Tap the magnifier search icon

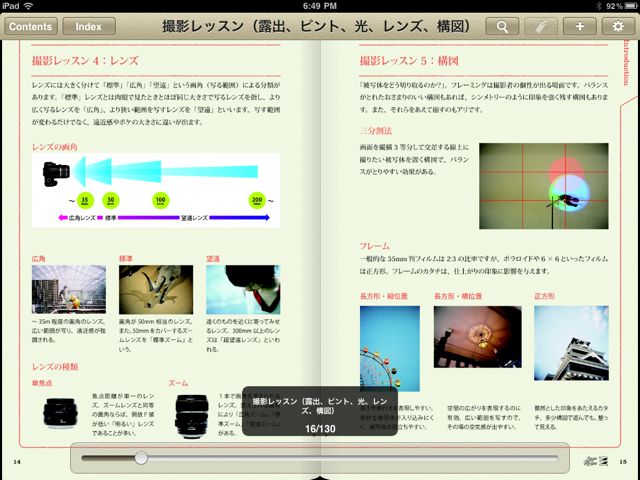click(502, 27)
